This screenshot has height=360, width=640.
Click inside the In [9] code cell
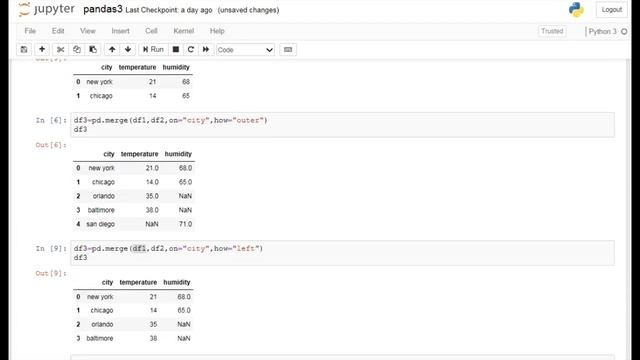(x=342, y=253)
